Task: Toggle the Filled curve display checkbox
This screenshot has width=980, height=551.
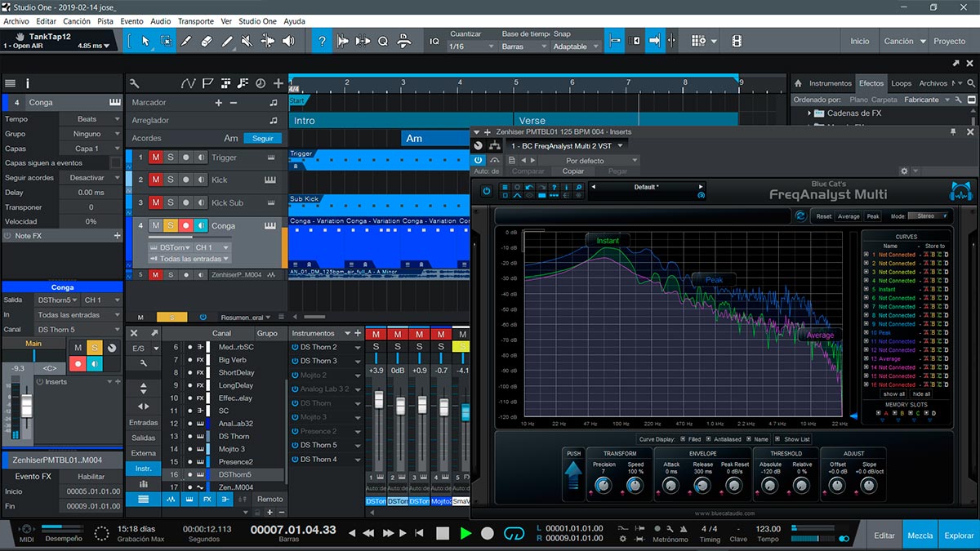Action: click(x=683, y=439)
